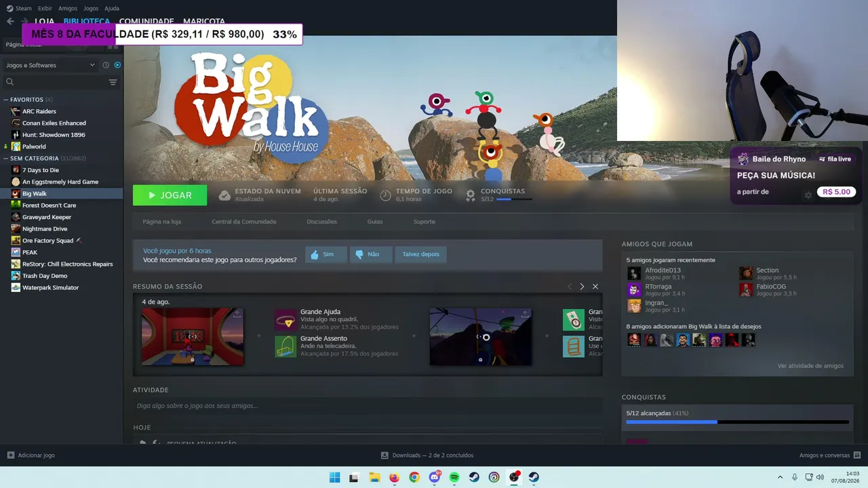This screenshot has height=488, width=868.
Task: Open Google Chrome from the taskbar
Action: (414, 477)
